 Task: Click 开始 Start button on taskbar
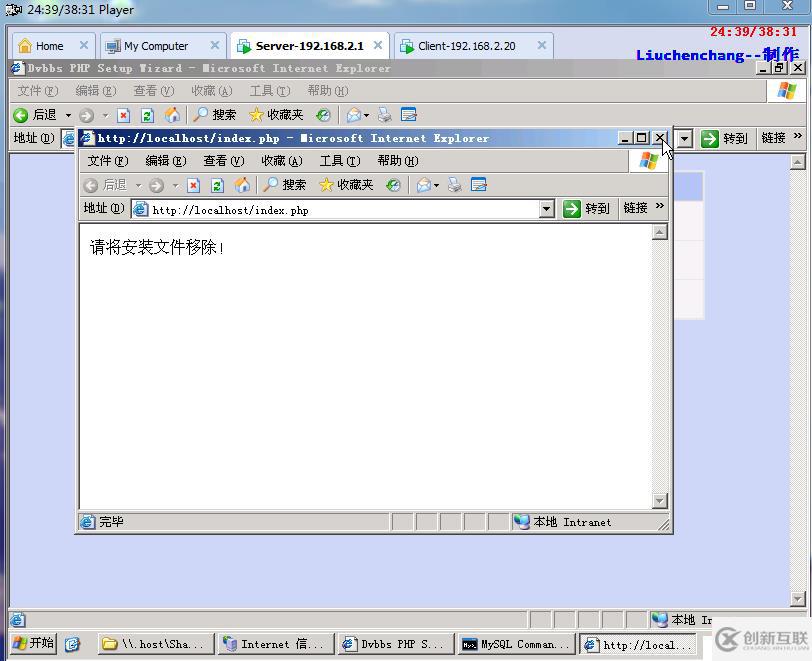pos(34,643)
